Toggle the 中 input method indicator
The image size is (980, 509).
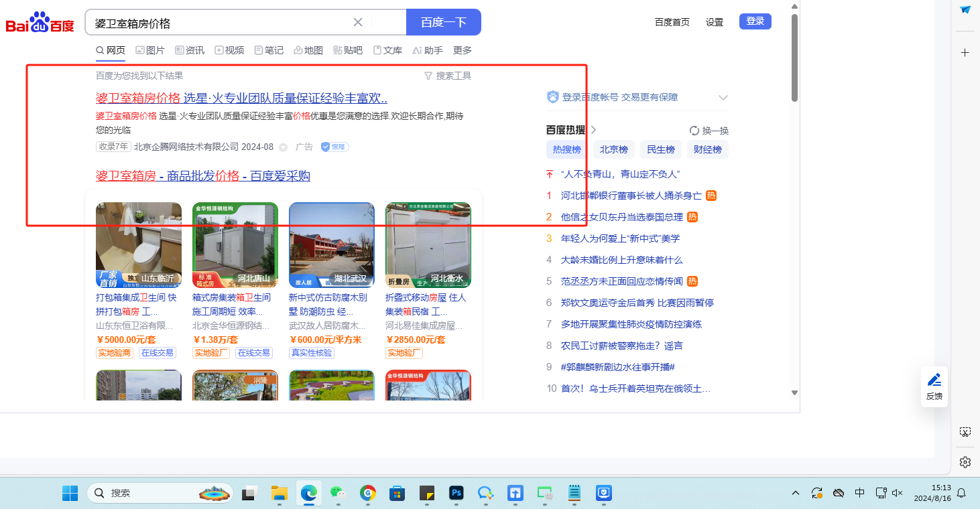tap(859, 494)
